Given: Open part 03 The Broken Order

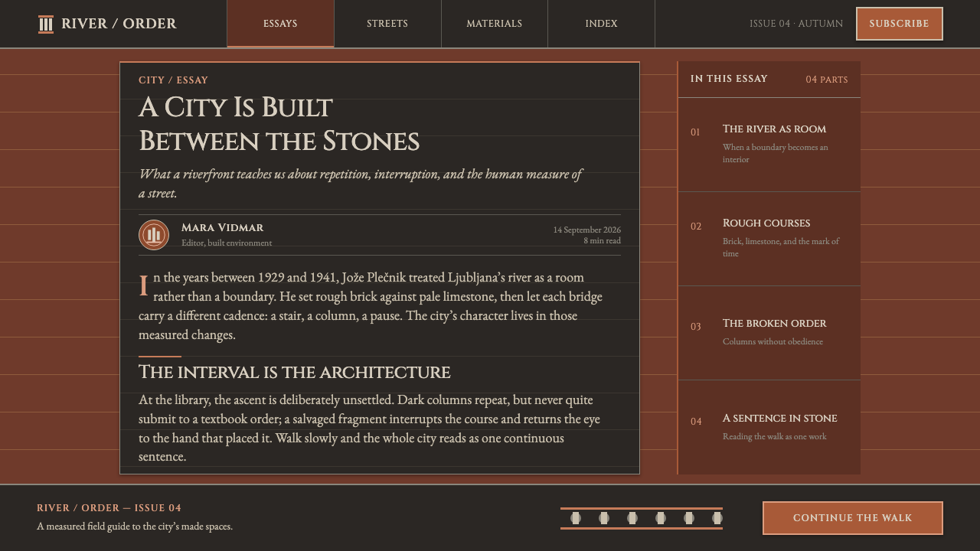Looking at the screenshot, I should pos(769,333).
